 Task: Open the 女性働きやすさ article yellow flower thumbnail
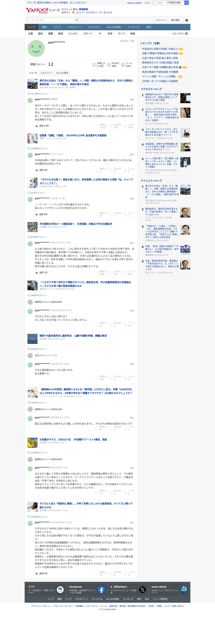pos(32,443)
